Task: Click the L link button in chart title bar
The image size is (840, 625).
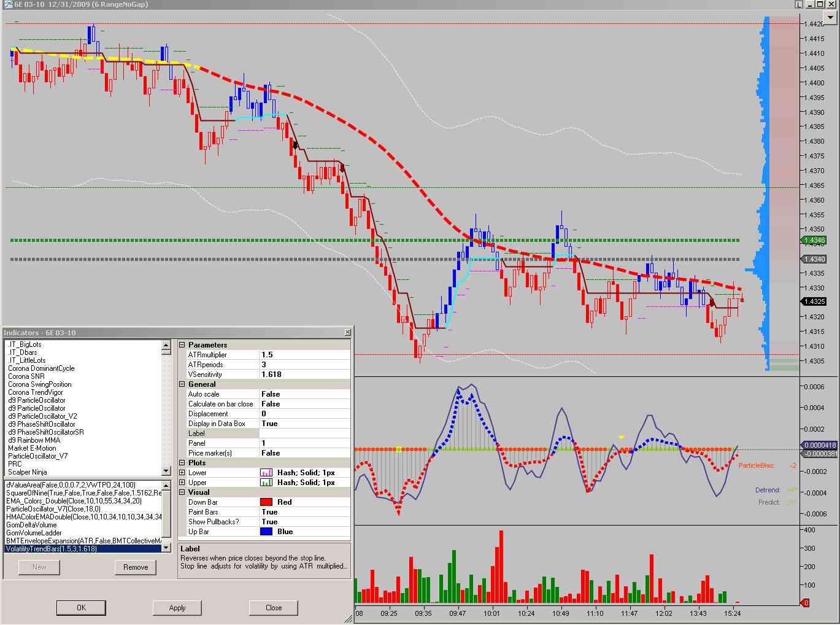Action: (x=799, y=4)
